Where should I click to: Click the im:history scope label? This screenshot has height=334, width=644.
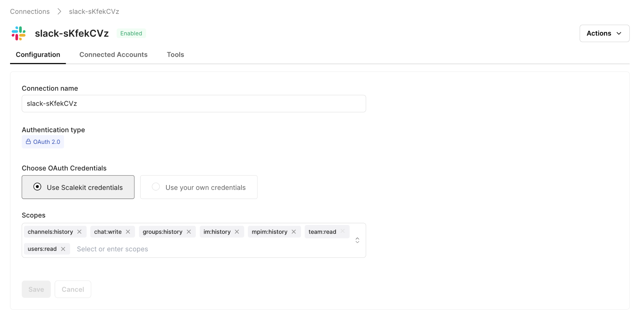[x=217, y=232]
